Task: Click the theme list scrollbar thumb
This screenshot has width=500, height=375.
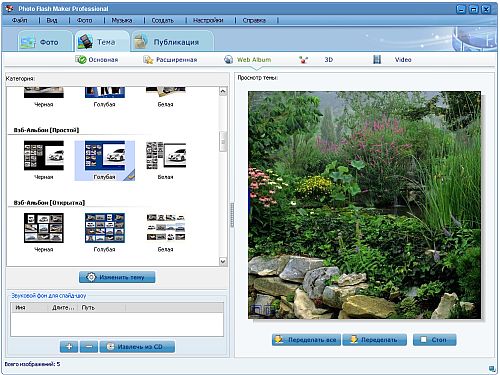Action: [x=223, y=142]
